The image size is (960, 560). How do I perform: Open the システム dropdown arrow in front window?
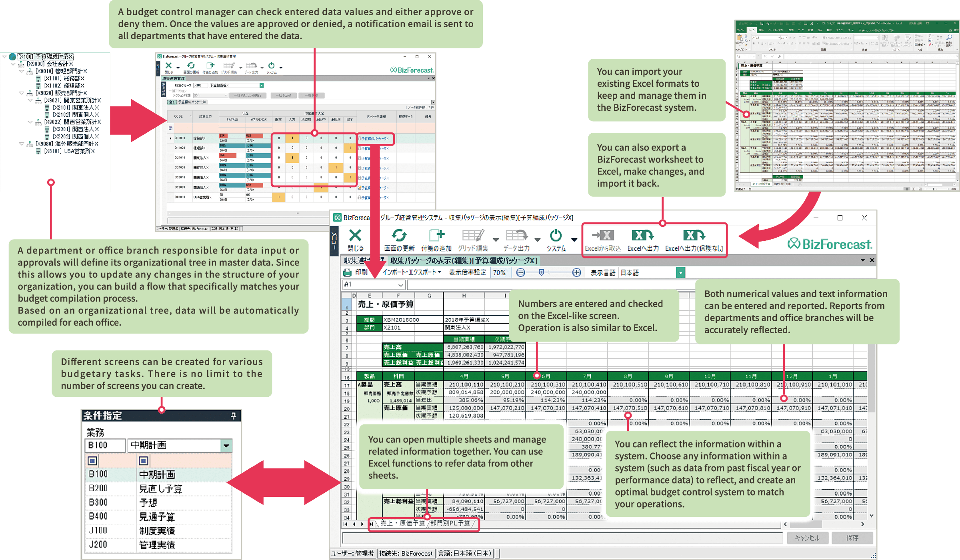coord(574,240)
